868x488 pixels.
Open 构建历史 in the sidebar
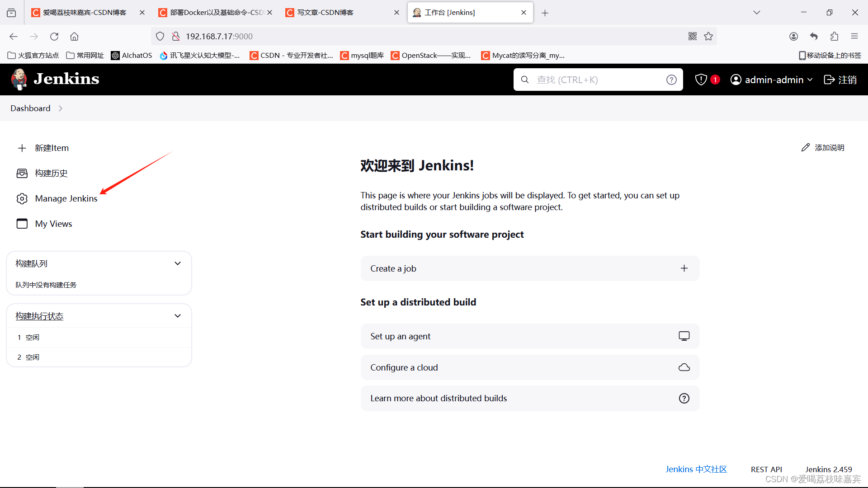pos(42,173)
